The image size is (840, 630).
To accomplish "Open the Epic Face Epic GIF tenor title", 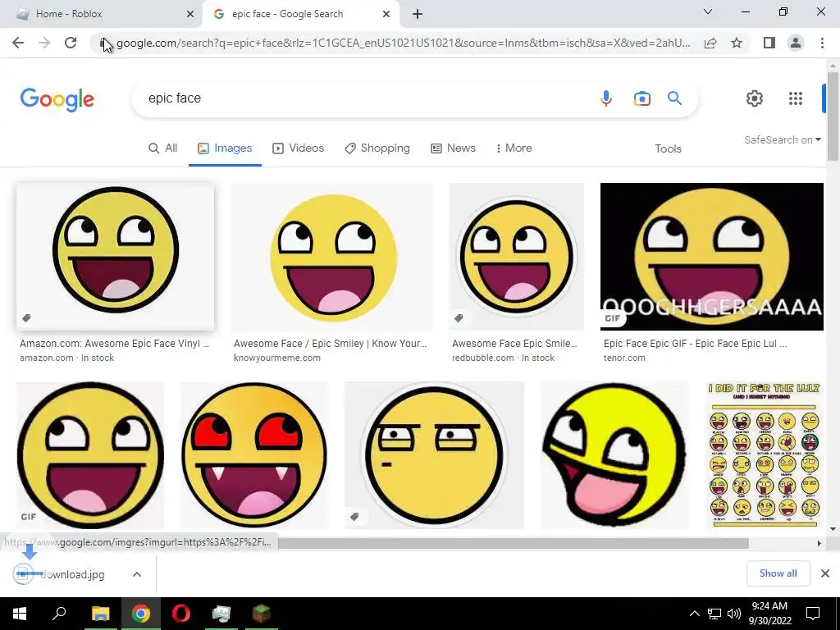I will [695, 344].
